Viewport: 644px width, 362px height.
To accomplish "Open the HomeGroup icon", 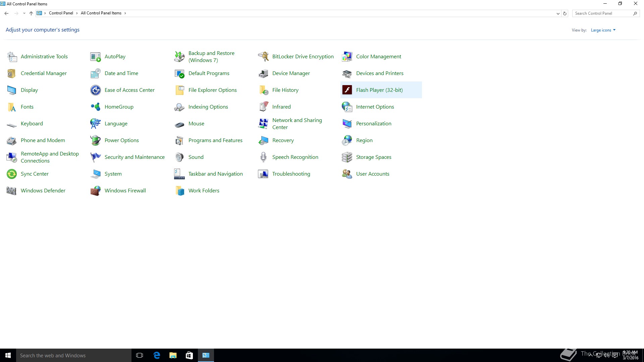I will 96,107.
